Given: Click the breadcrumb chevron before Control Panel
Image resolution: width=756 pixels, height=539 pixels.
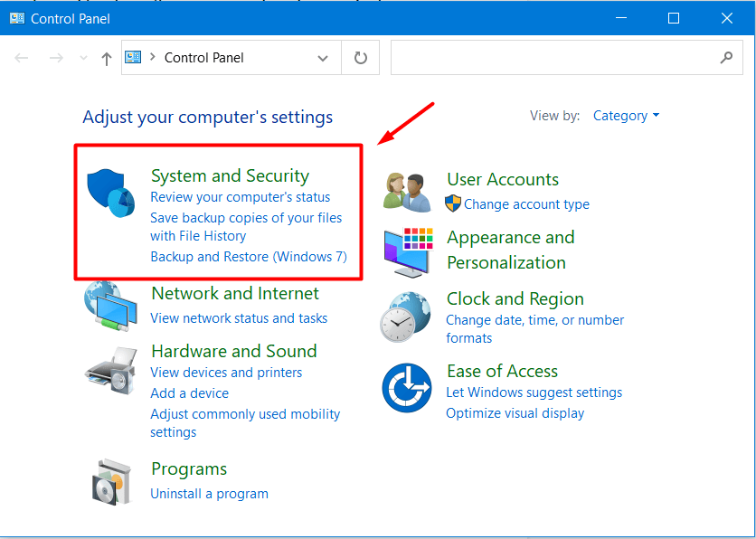Looking at the screenshot, I should pyautogui.click(x=152, y=57).
